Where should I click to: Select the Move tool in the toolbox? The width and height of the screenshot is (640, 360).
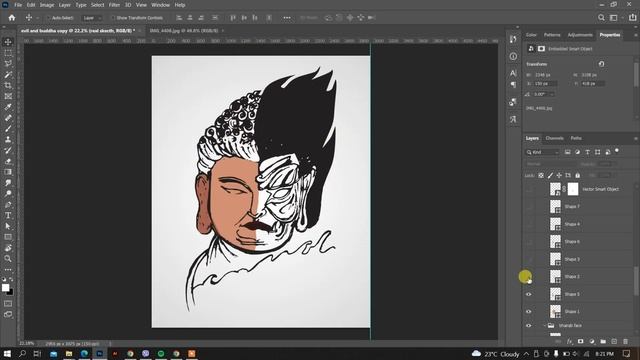pos(8,42)
